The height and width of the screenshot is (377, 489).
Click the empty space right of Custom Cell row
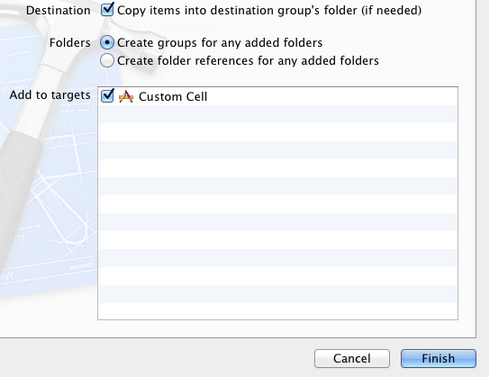[x=332, y=97]
